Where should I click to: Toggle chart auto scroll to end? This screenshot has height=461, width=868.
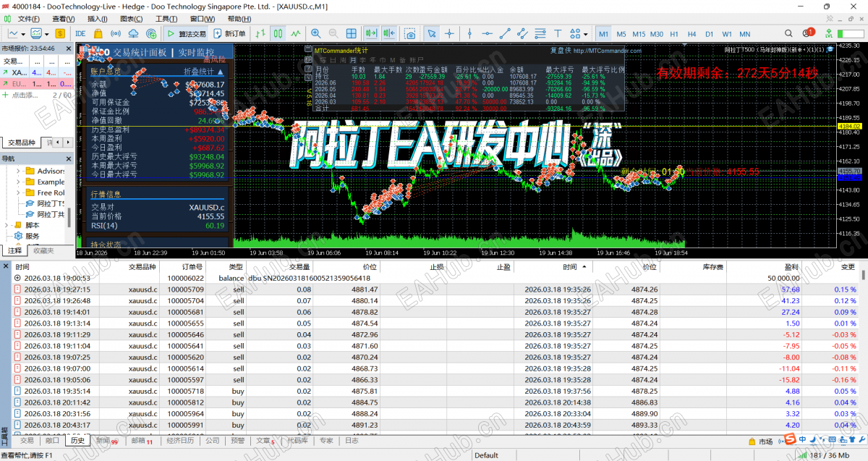(372, 33)
